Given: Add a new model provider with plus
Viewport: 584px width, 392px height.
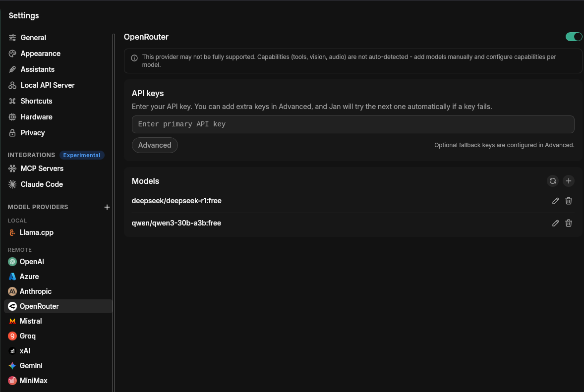Looking at the screenshot, I should [107, 207].
